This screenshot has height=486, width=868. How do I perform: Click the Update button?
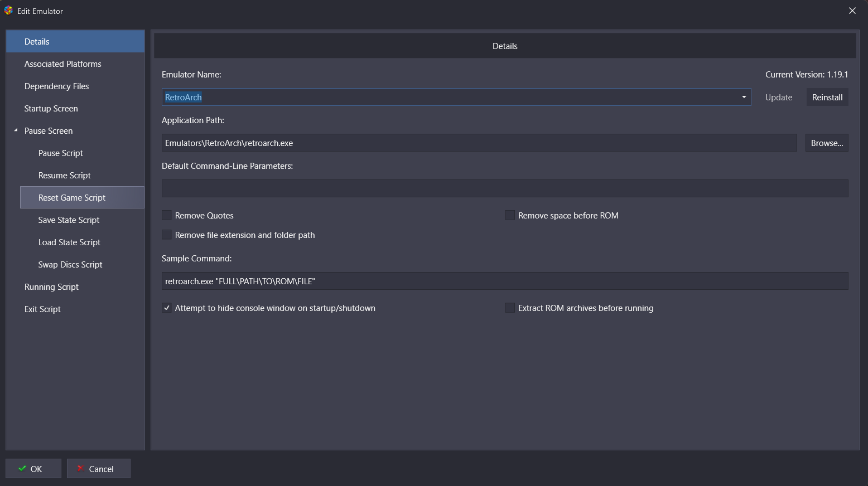click(779, 97)
